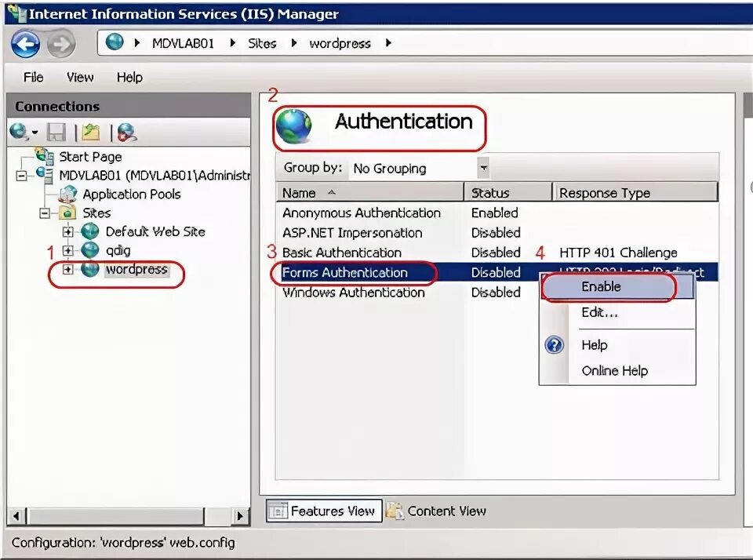Viewport: 753px width, 560px height.
Task: Switch to Features View tab
Action: [324, 511]
